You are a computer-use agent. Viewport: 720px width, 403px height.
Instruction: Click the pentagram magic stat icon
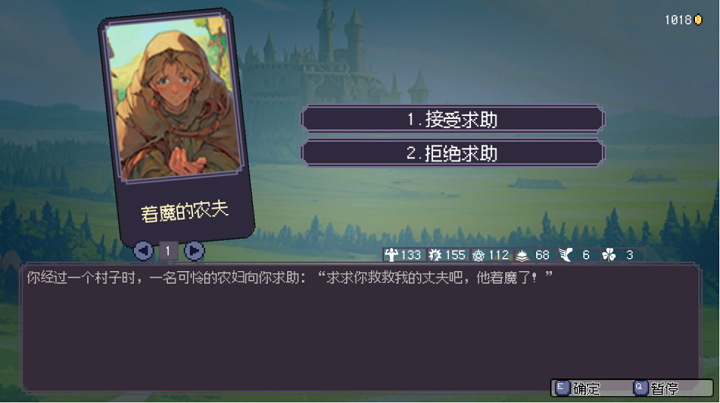tap(478, 255)
